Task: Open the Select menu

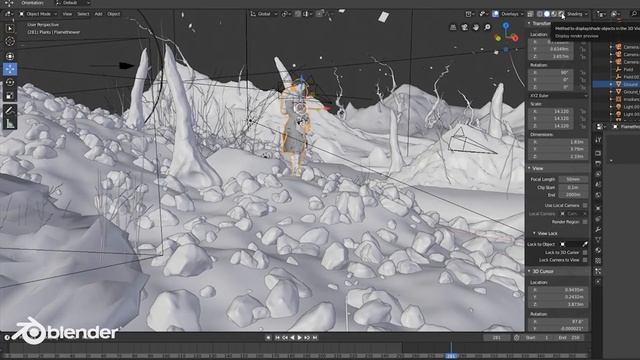Action: [83, 14]
